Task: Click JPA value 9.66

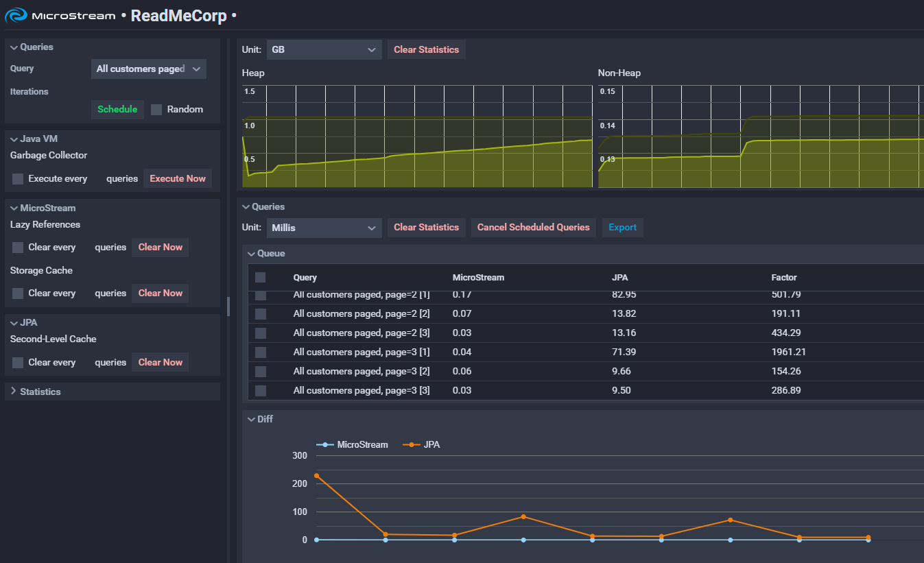Action: [x=621, y=372]
